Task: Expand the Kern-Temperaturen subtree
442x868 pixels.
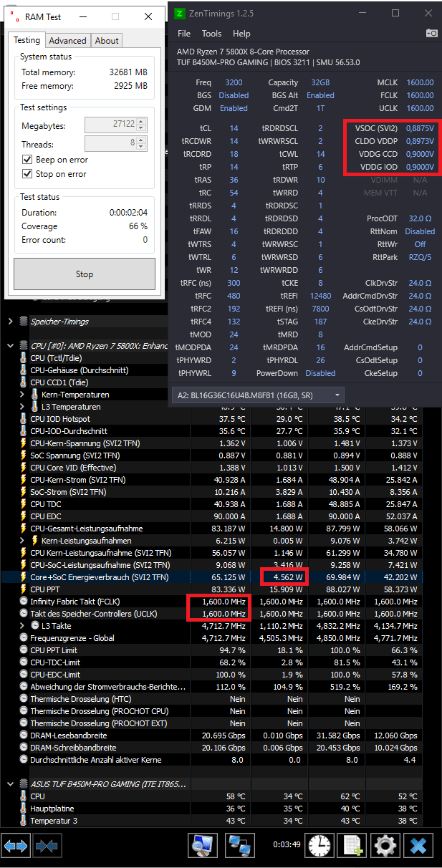Action: click(x=24, y=395)
